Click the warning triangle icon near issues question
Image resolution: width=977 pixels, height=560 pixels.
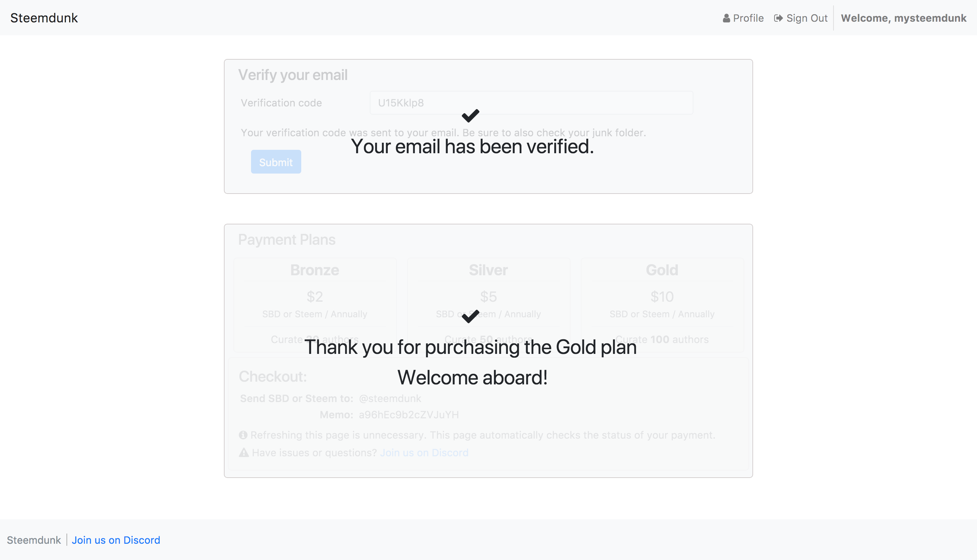point(244,452)
